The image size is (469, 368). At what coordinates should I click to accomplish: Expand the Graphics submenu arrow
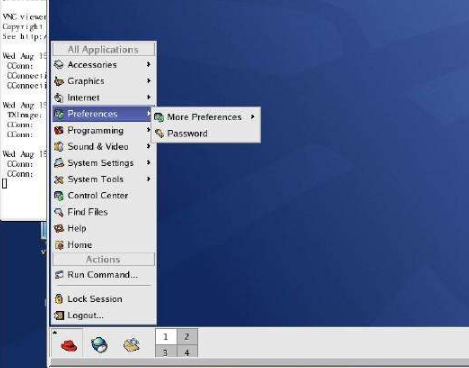pyautogui.click(x=148, y=81)
